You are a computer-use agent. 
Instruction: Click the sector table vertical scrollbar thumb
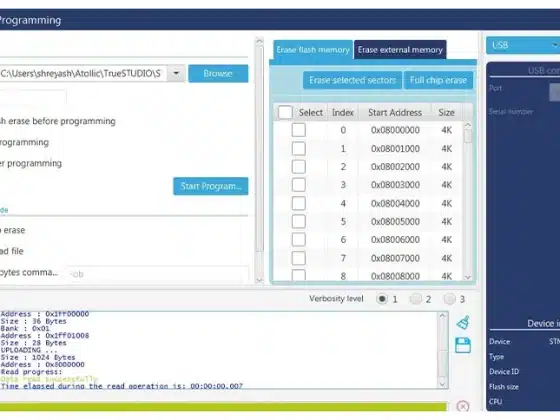468,136
